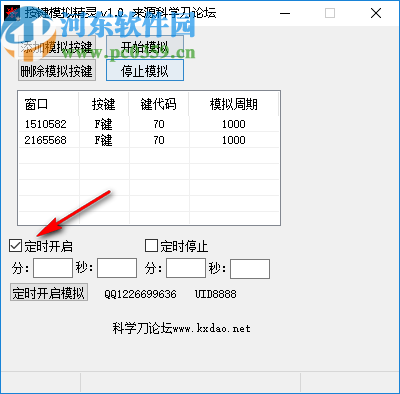Image resolution: width=400 pixels, height=394 pixels.
Task: Click the 科学刀论坛www.kxdao.net text
Action: click(x=181, y=328)
